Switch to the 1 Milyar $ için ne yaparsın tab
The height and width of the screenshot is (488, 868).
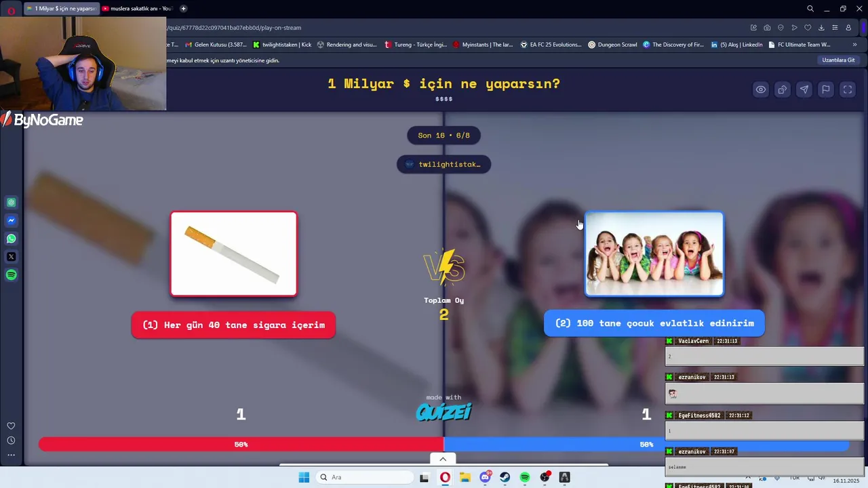(61, 9)
